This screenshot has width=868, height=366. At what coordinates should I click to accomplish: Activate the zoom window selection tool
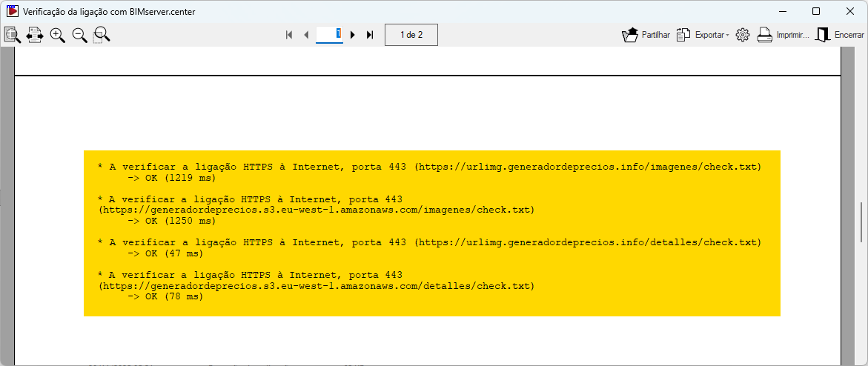pos(102,35)
